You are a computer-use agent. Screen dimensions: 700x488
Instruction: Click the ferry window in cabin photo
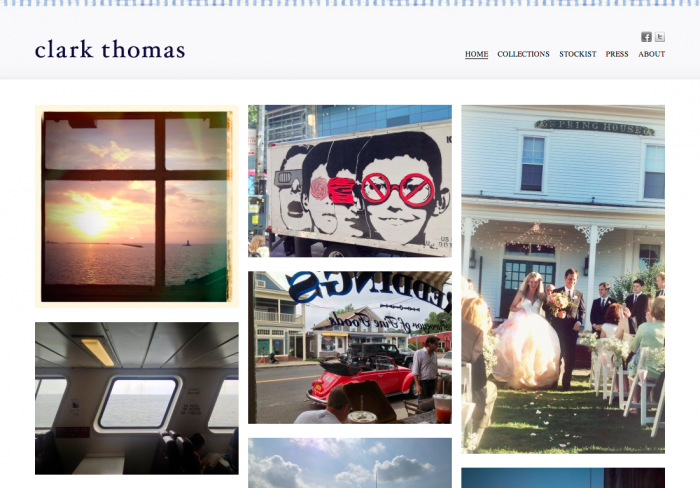[138, 402]
